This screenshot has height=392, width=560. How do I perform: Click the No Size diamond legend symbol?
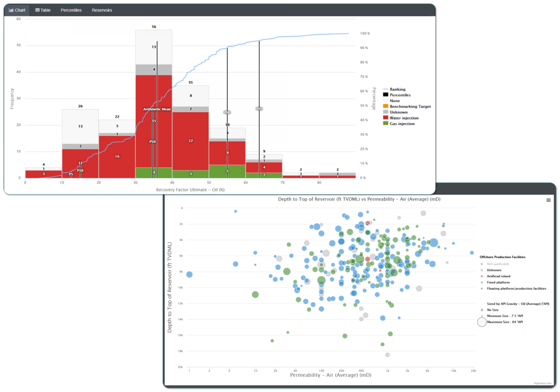click(x=482, y=309)
